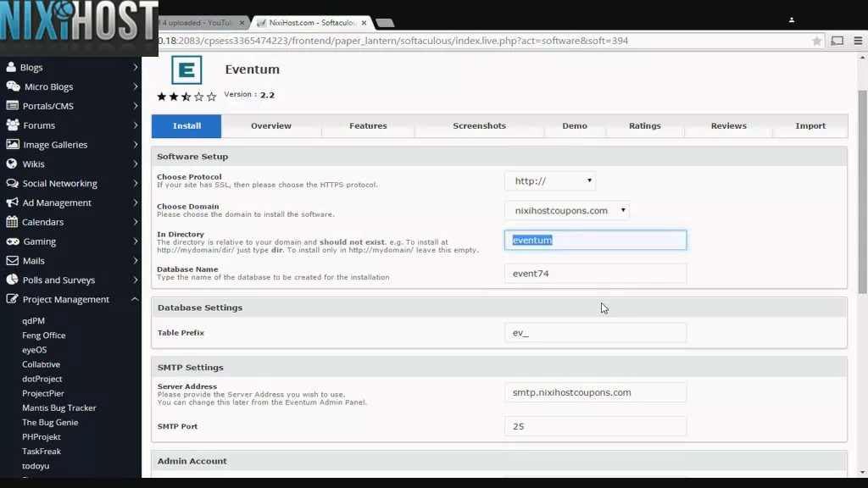Click the Forums people icon
This screenshot has height=488, width=868.
pyautogui.click(x=12, y=125)
